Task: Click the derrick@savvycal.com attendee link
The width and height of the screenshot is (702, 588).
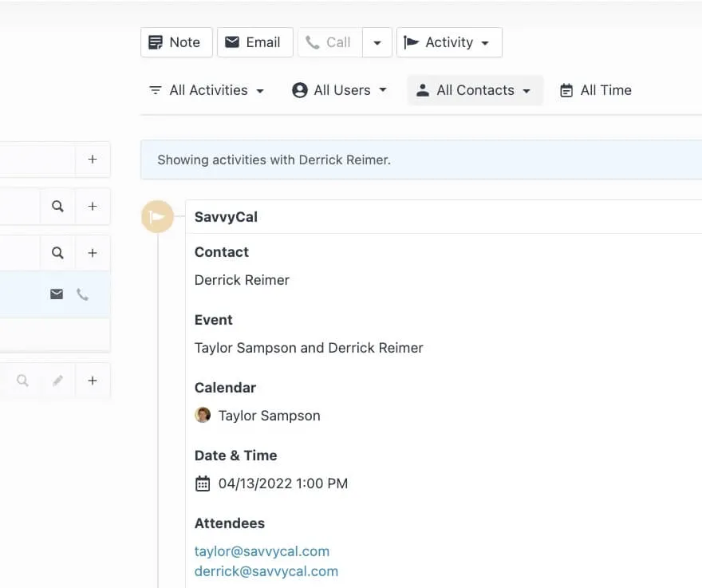Action: [266, 570]
